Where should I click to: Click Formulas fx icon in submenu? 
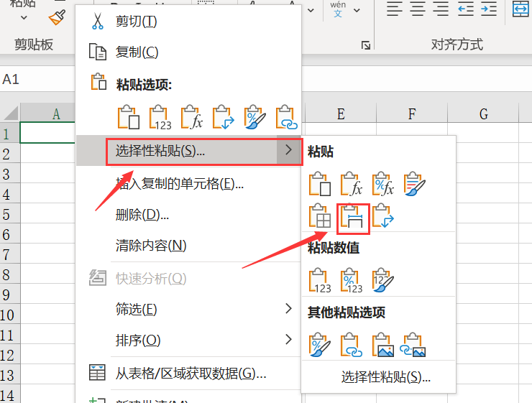[352, 184]
